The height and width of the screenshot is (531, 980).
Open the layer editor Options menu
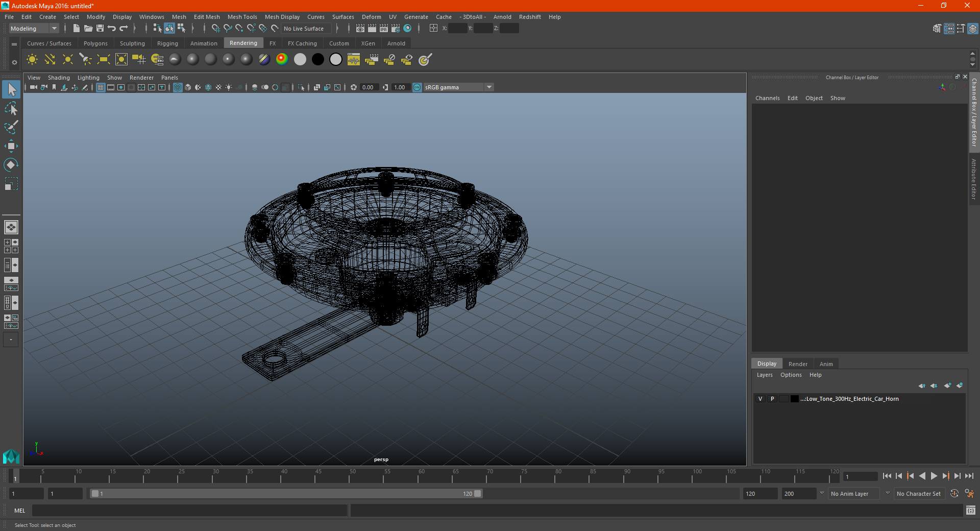tap(791, 375)
